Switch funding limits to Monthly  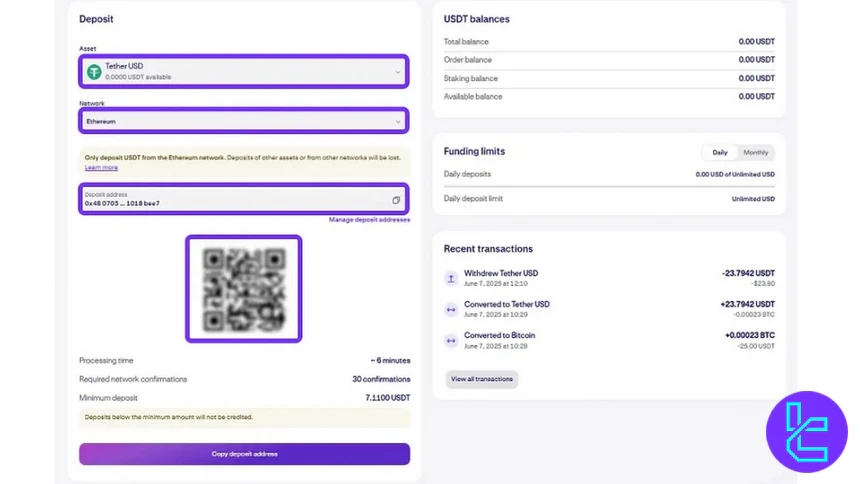click(x=755, y=153)
